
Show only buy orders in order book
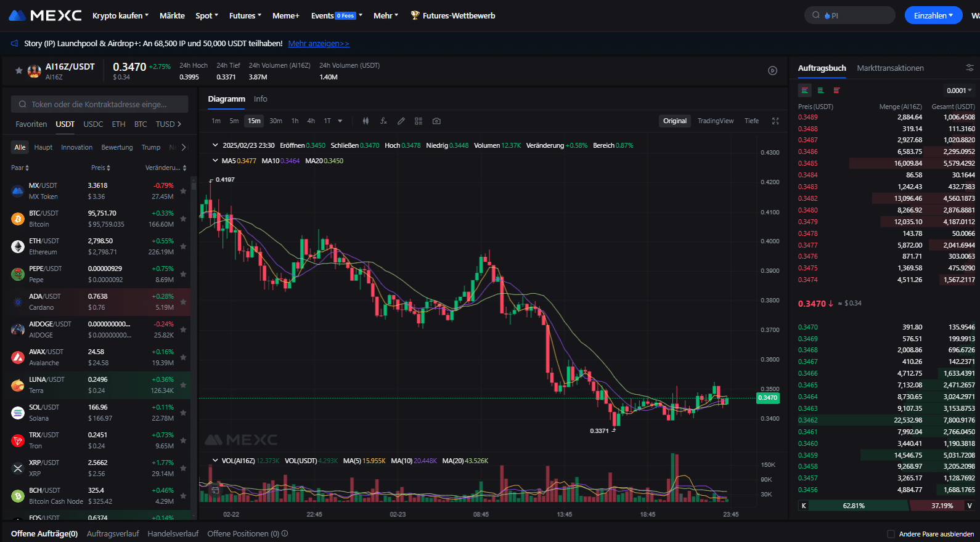pos(820,91)
